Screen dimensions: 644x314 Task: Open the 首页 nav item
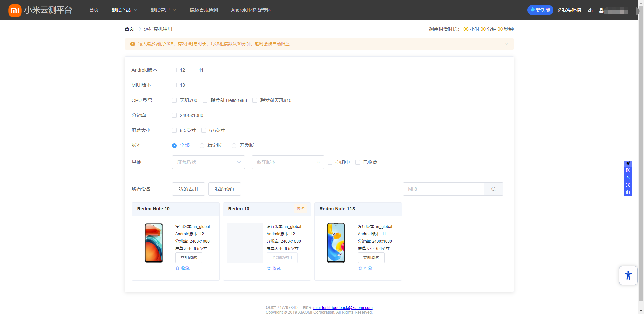pyautogui.click(x=94, y=10)
